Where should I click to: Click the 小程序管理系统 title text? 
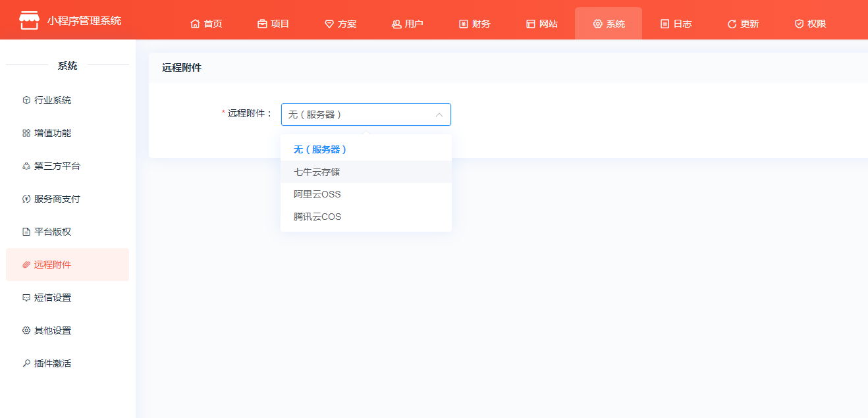click(x=84, y=20)
